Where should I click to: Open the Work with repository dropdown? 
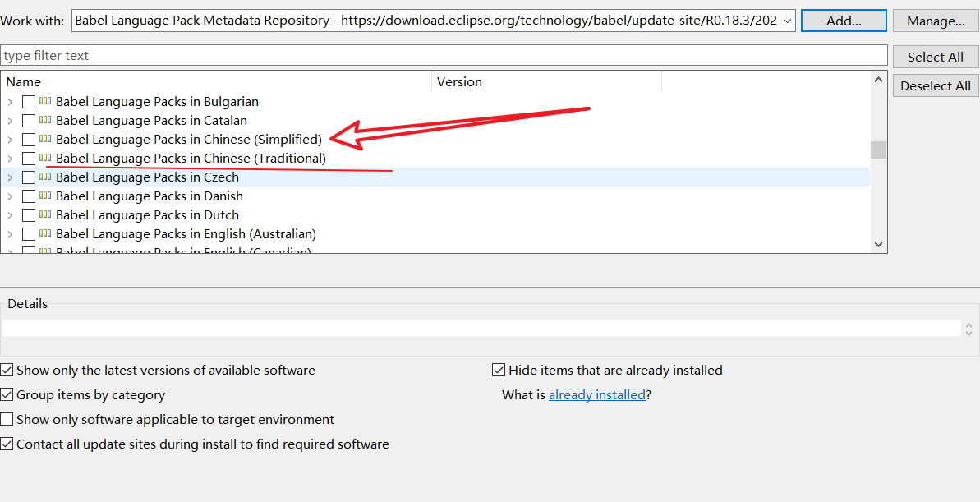[788, 21]
